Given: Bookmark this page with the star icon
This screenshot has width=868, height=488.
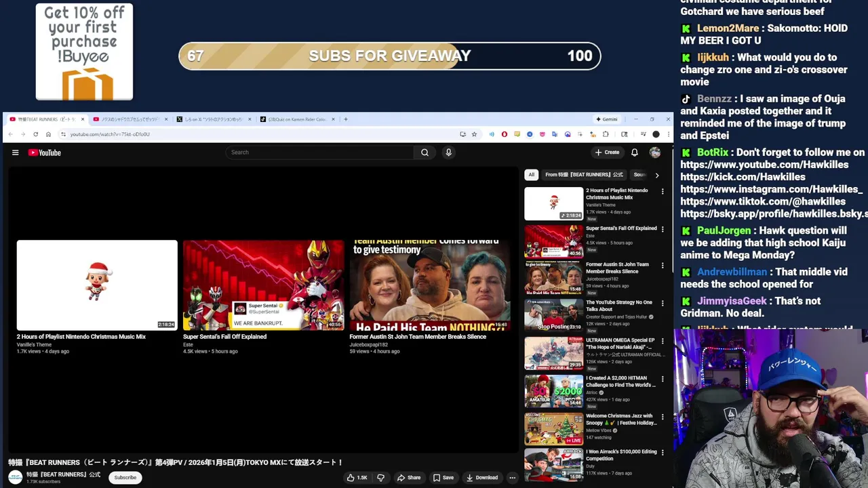Looking at the screenshot, I should pyautogui.click(x=474, y=134).
